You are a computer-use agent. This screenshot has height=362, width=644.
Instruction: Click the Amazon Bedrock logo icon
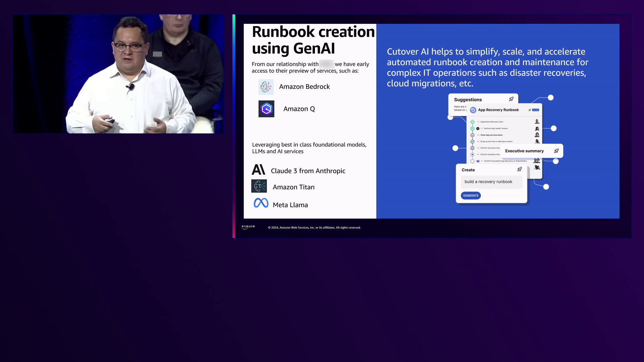point(266,87)
